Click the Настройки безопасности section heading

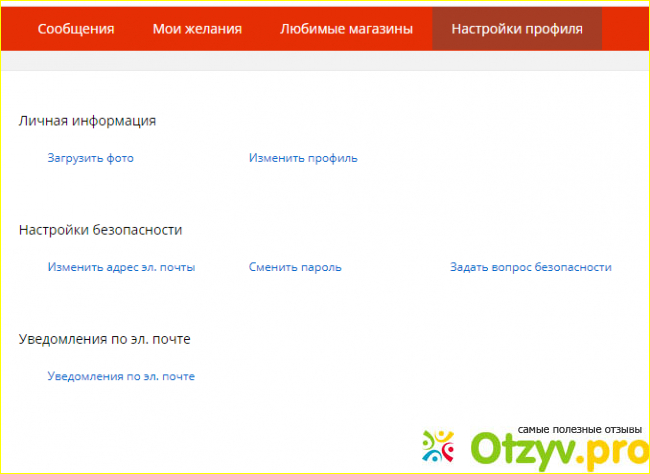(x=100, y=230)
